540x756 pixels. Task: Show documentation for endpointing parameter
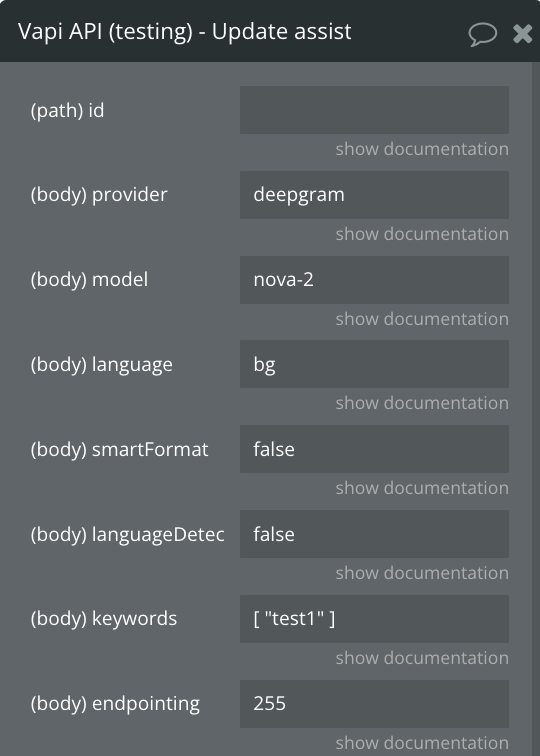pos(422,742)
